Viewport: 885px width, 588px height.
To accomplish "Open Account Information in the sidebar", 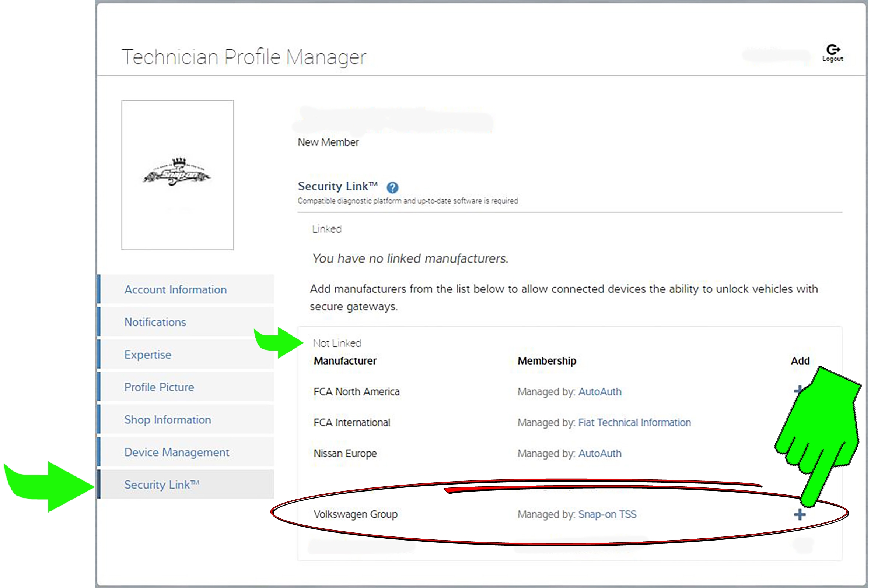I will click(x=176, y=289).
